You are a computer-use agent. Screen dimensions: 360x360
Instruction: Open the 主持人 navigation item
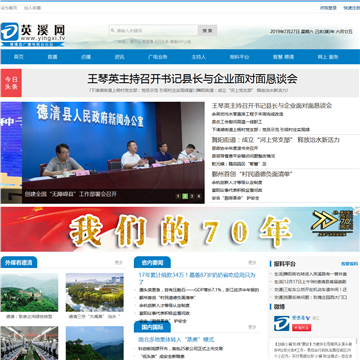click(198, 57)
